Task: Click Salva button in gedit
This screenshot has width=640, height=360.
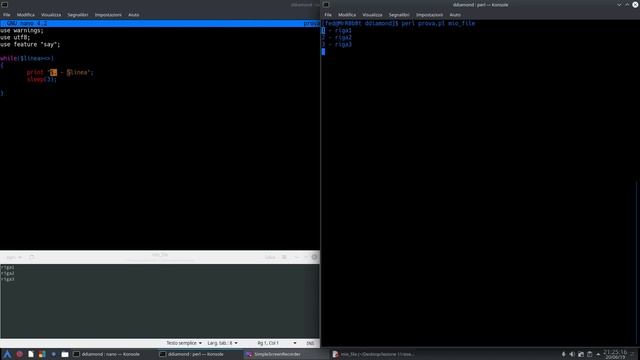Action: tap(270, 258)
